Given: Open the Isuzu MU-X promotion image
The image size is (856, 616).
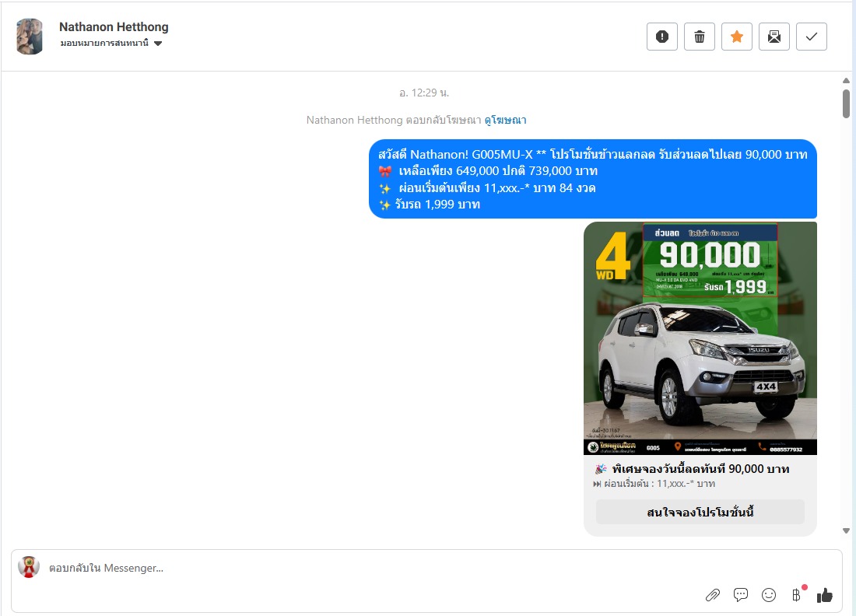Looking at the screenshot, I should tap(700, 338).
